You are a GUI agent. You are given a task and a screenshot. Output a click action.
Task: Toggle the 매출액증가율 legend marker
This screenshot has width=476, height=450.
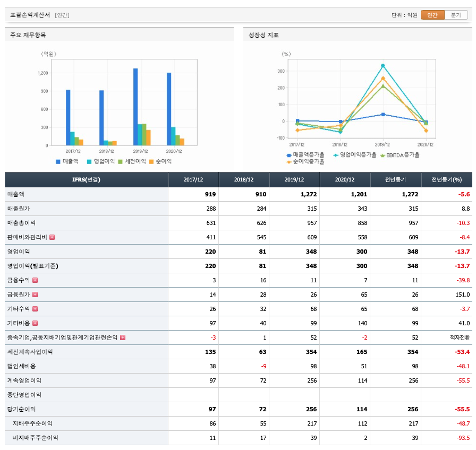[x=289, y=155]
